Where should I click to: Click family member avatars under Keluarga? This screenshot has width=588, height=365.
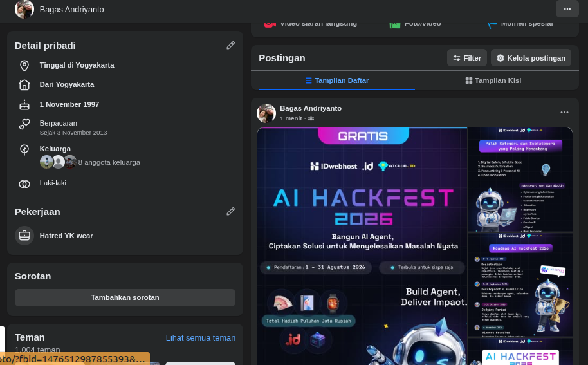pos(58,162)
